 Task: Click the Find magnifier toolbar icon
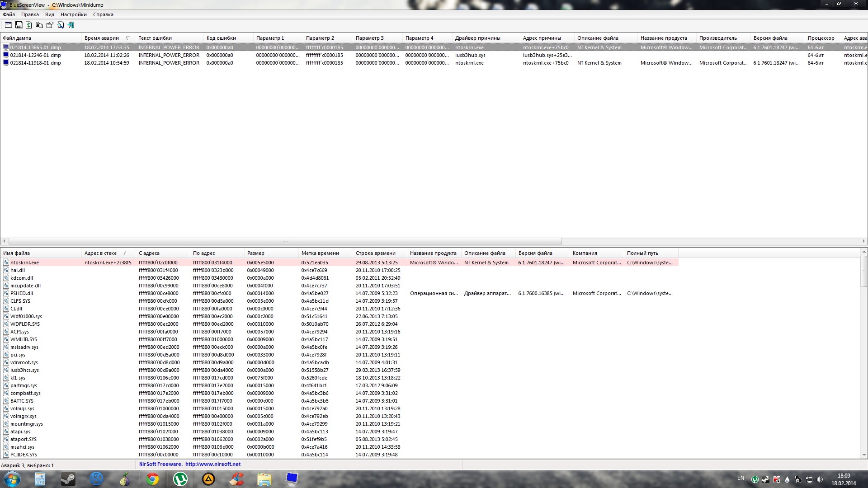pyautogui.click(x=60, y=25)
